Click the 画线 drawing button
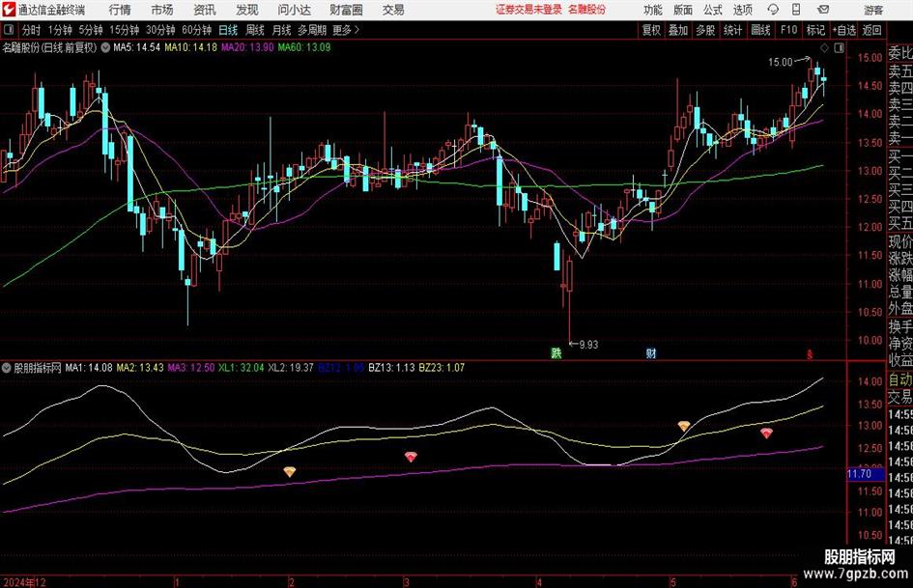 click(760, 30)
